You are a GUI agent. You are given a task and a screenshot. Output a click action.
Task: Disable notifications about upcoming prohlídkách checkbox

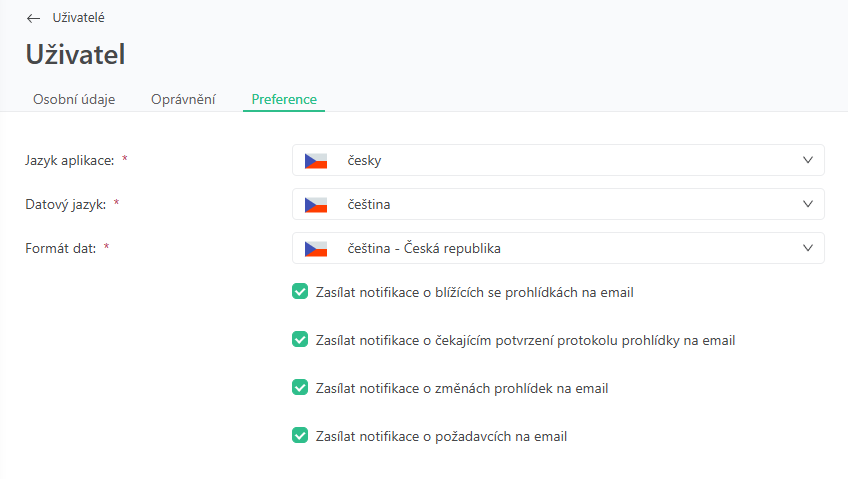click(300, 292)
